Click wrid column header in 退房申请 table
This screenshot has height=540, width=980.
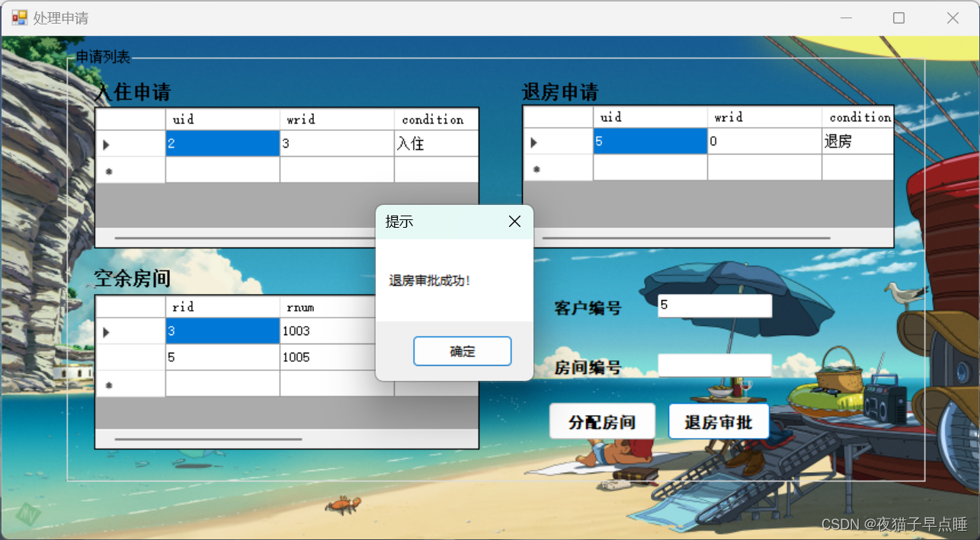(x=764, y=117)
